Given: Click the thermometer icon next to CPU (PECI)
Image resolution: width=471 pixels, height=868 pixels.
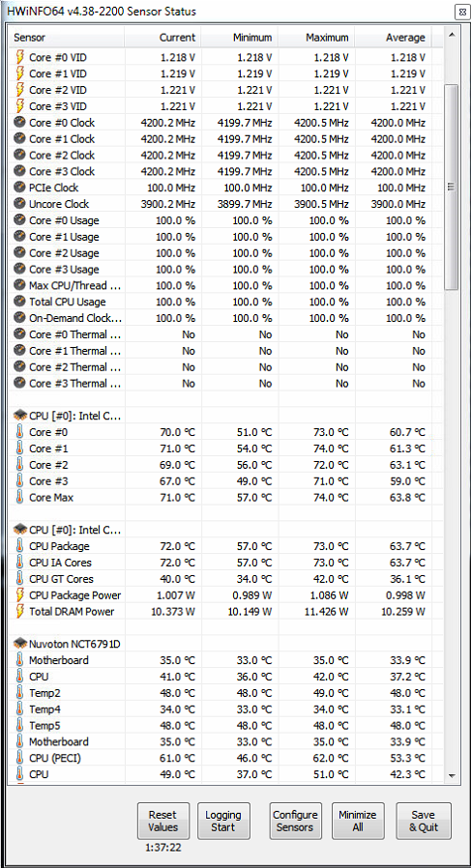Looking at the screenshot, I should pos(20,758).
